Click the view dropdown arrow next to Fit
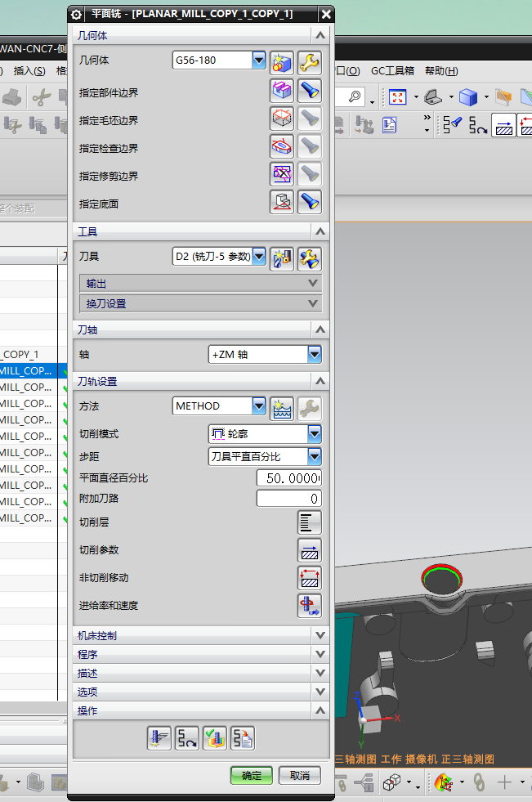This screenshot has height=802, width=532. click(x=416, y=96)
